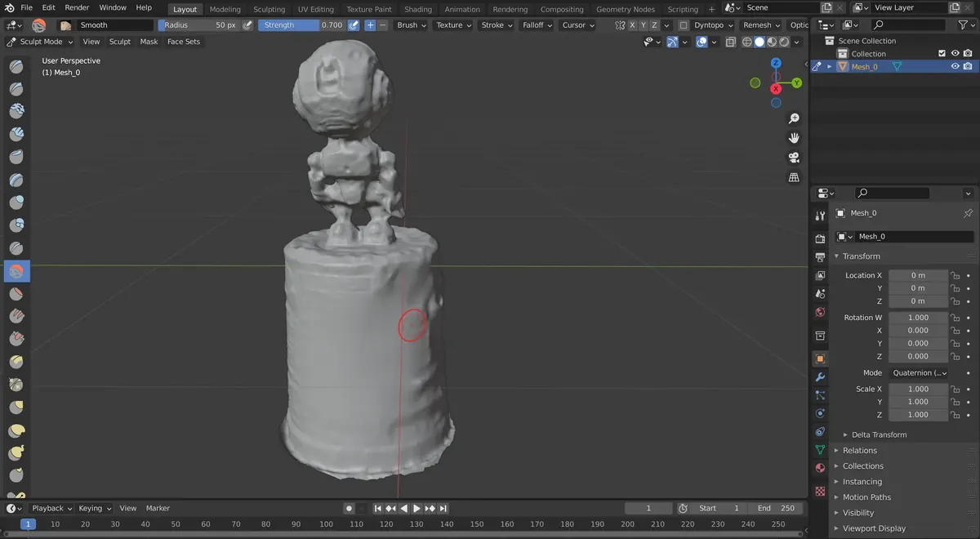Select the Draw Sharp brush

16,89
